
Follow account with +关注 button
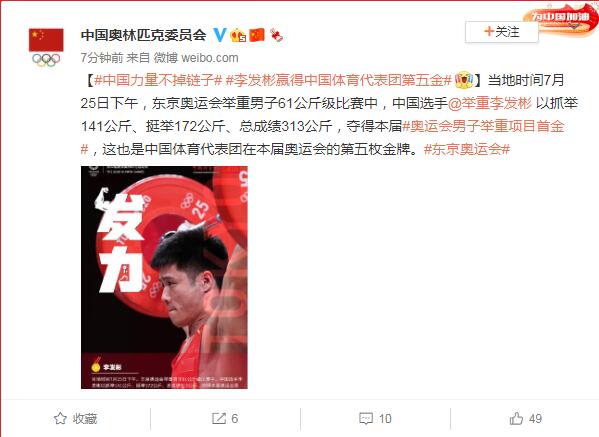(502, 32)
